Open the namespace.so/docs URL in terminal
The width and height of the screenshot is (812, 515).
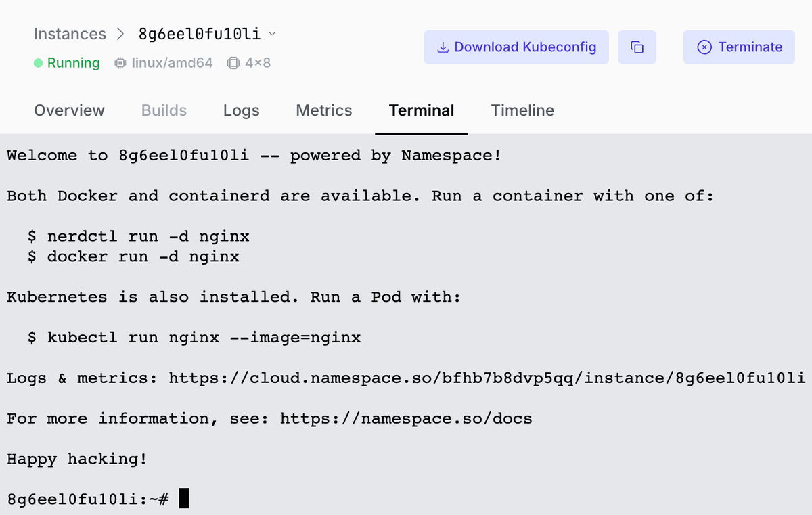pyautogui.click(x=406, y=418)
